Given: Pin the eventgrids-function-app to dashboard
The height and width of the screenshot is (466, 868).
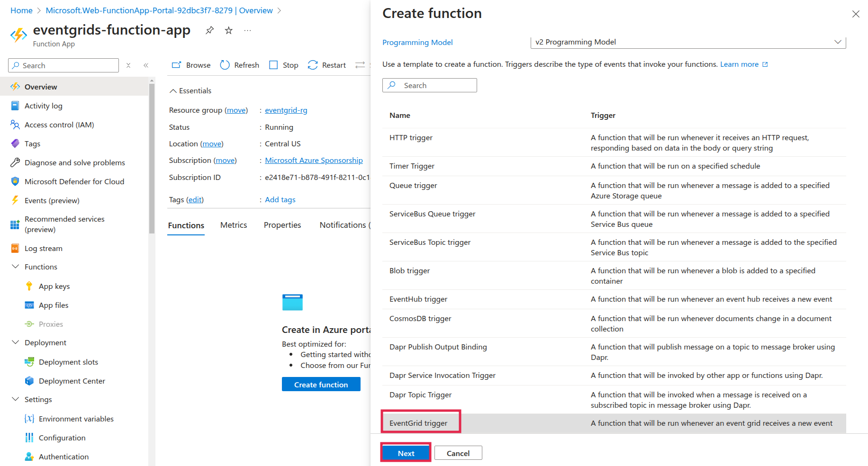Looking at the screenshot, I should click(x=209, y=30).
